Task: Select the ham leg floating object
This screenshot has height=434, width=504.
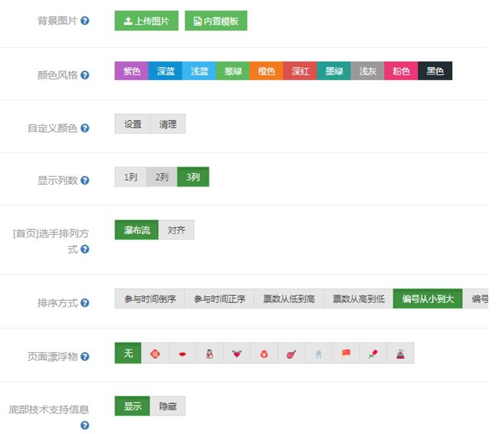Action: (291, 353)
